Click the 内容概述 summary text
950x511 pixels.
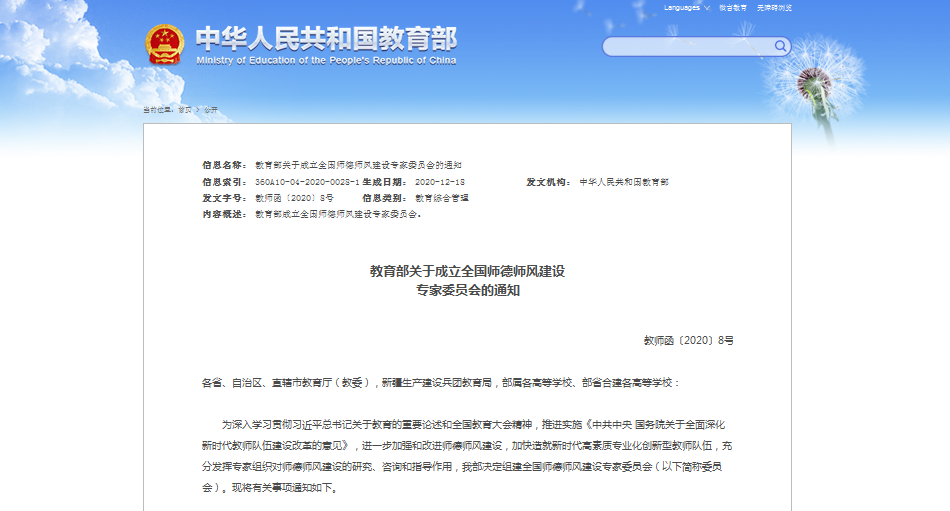tap(337, 214)
